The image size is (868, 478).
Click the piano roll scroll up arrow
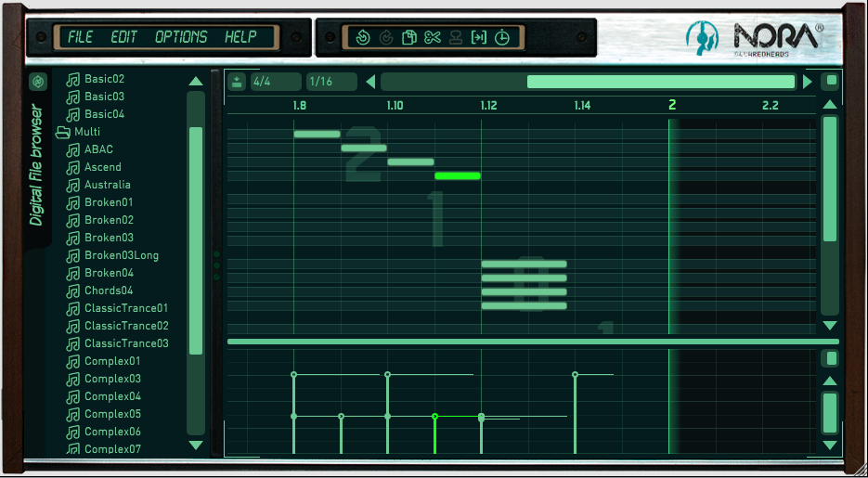(x=830, y=104)
